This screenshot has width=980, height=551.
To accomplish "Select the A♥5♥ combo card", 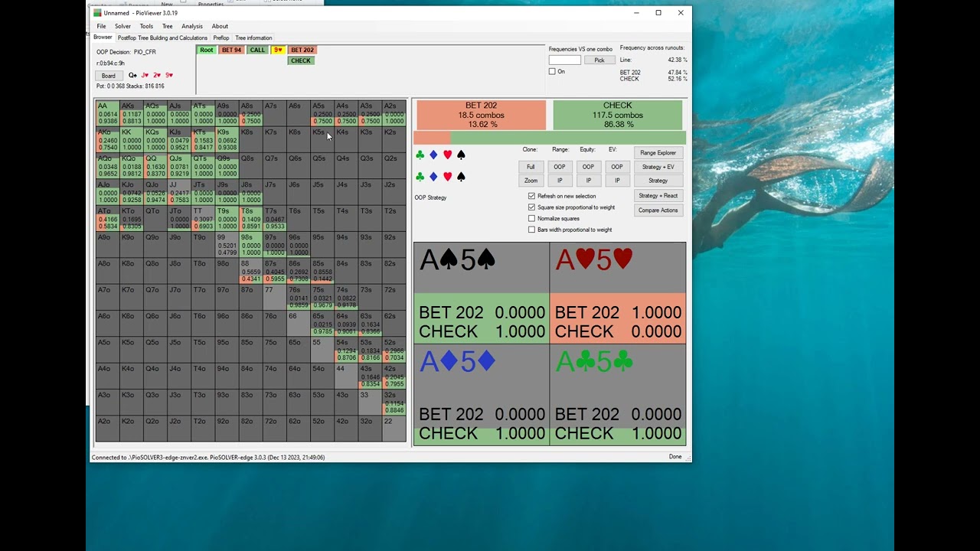I will point(618,293).
